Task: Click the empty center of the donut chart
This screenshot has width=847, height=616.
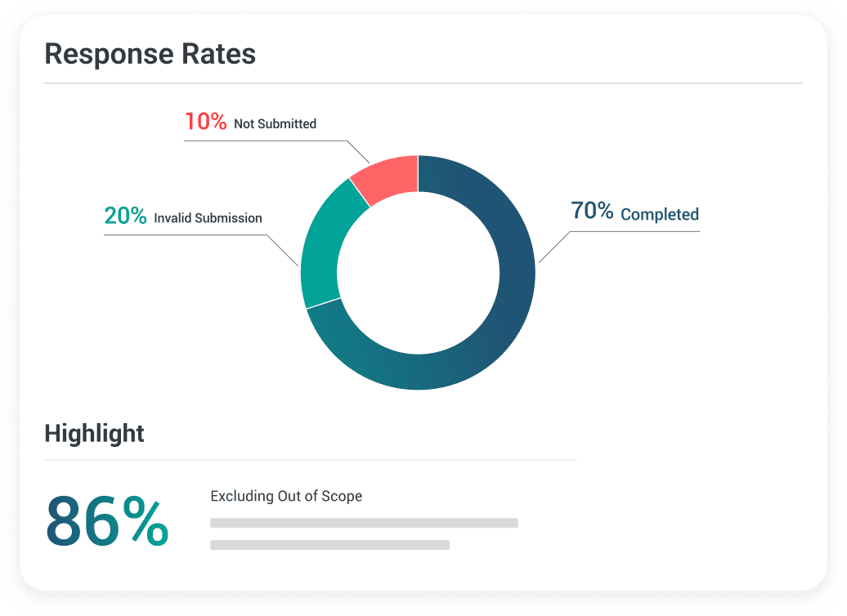Action: click(418, 272)
